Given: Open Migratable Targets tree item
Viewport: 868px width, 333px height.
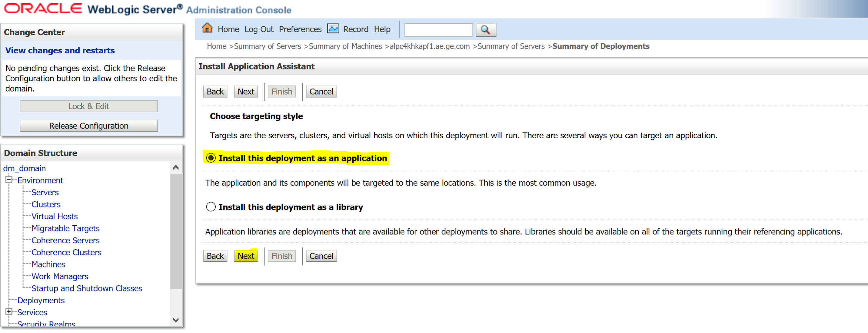Looking at the screenshot, I should tap(66, 228).
